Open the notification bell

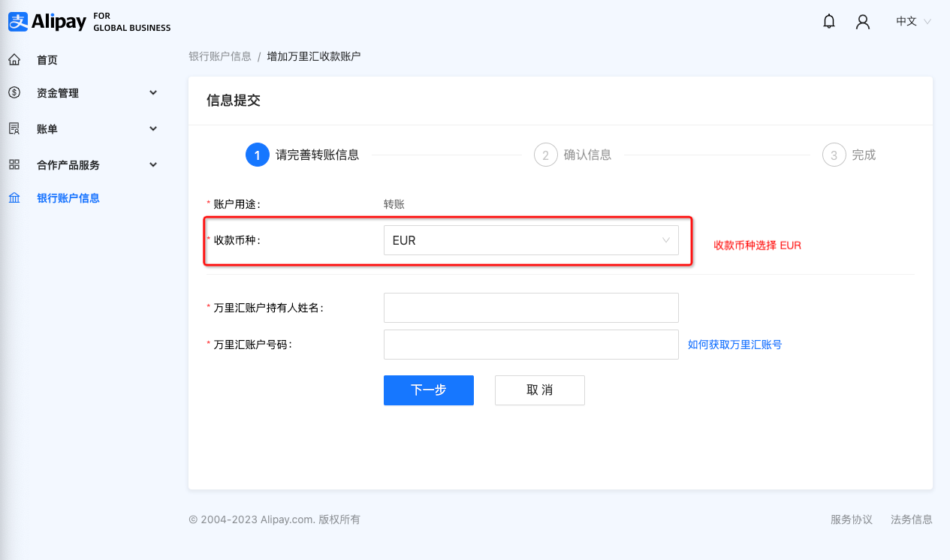pyautogui.click(x=828, y=21)
